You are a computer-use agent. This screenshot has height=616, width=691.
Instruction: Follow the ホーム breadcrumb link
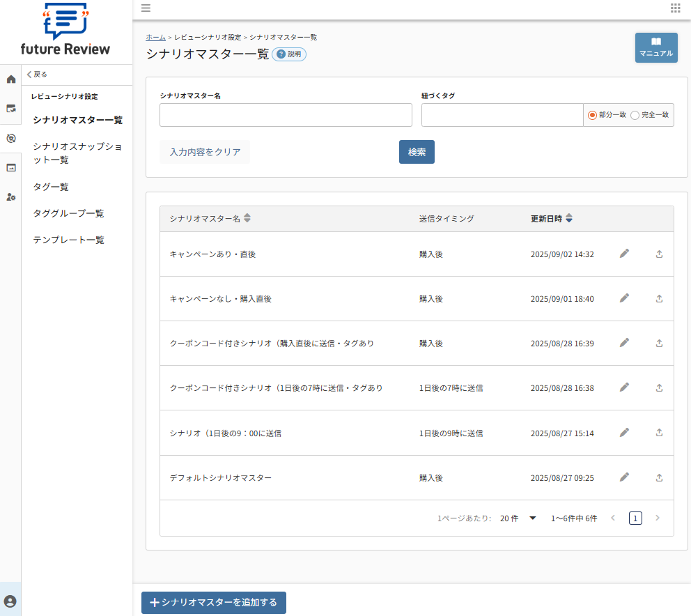tap(155, 37)
